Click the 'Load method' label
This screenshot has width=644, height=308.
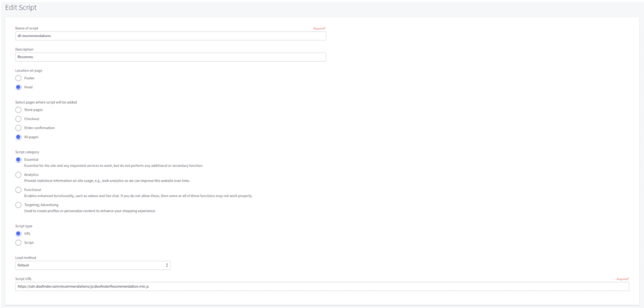[x=26, y=258]
